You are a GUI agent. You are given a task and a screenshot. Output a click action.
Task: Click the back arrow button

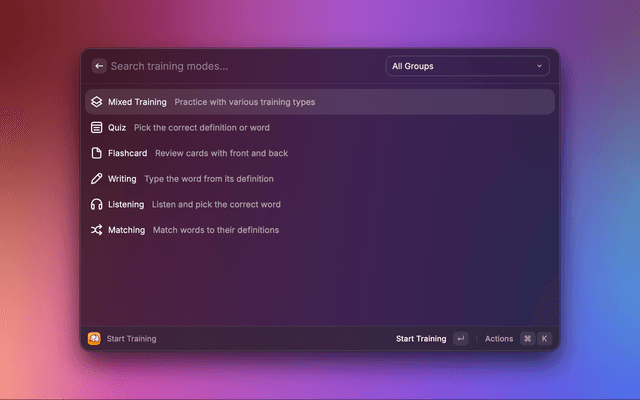[99, 66]
